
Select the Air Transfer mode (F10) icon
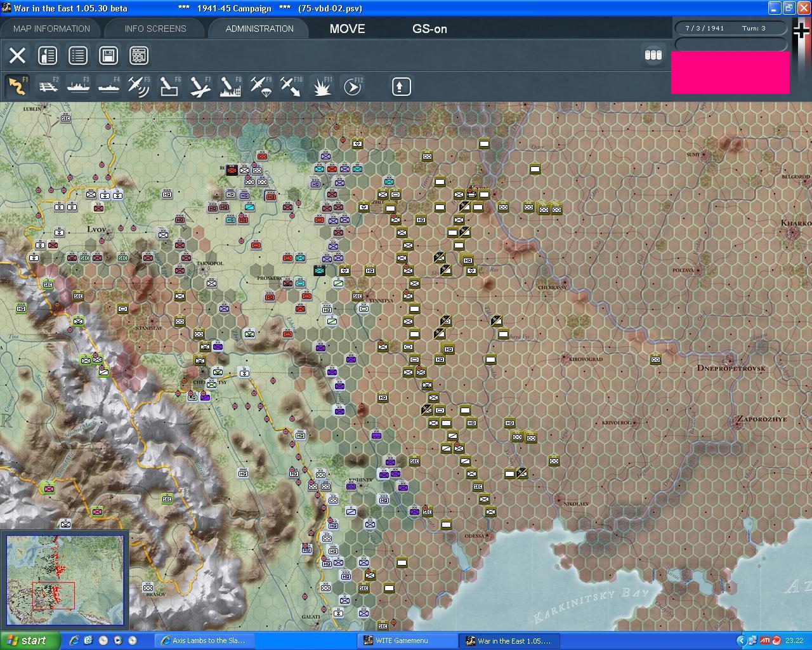291,86
